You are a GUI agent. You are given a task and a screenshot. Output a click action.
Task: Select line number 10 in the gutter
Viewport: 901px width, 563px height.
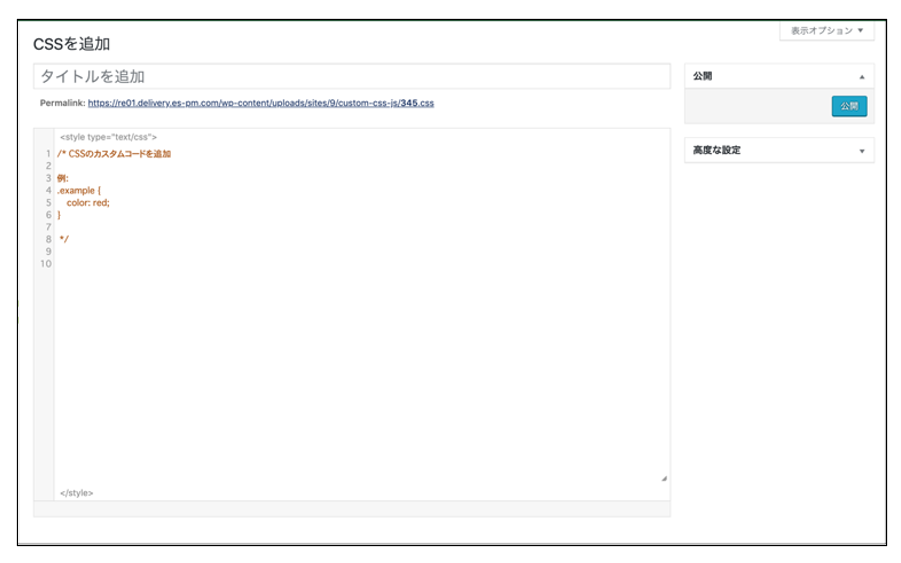(45, 264)
